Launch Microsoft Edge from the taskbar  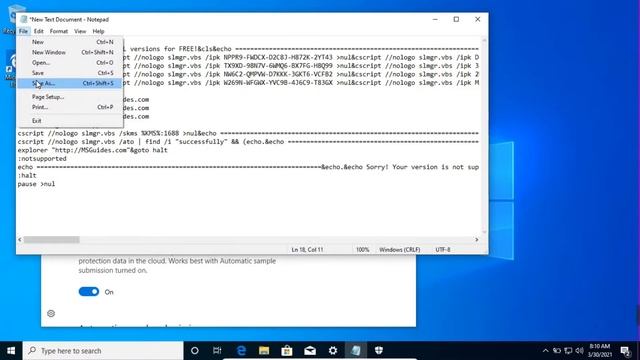pos(241,351)
